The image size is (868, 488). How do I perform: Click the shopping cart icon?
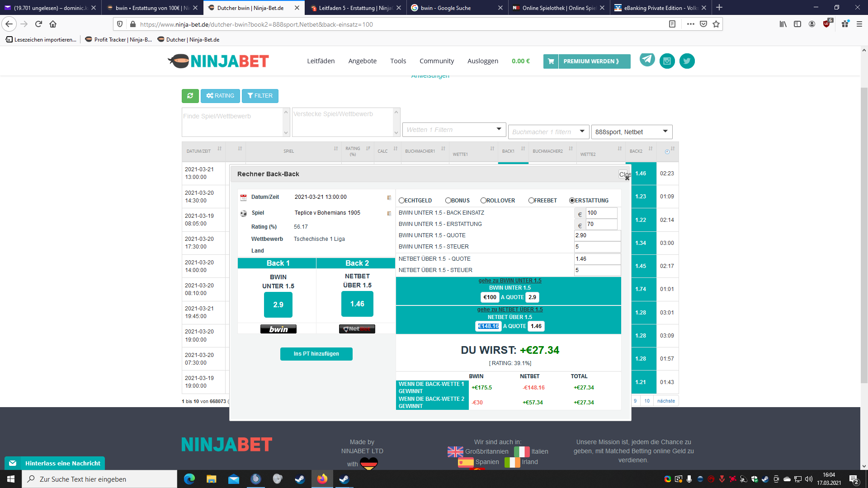pos(551,61)
